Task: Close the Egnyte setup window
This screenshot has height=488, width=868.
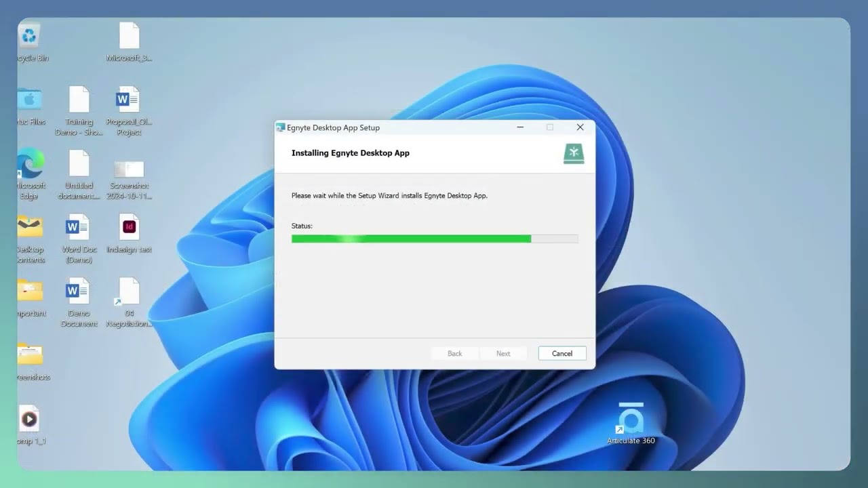Action: pyautogui.click(x=580, y=127)
